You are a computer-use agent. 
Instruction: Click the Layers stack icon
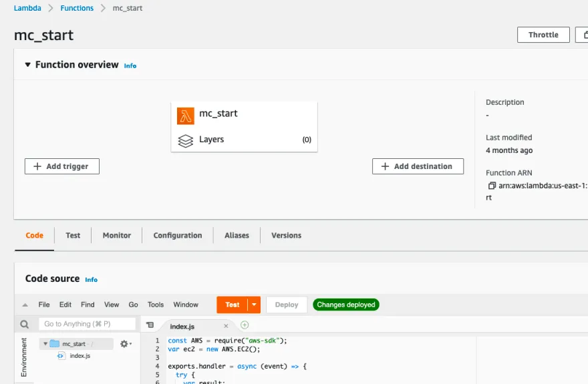(x=185, y=141)
